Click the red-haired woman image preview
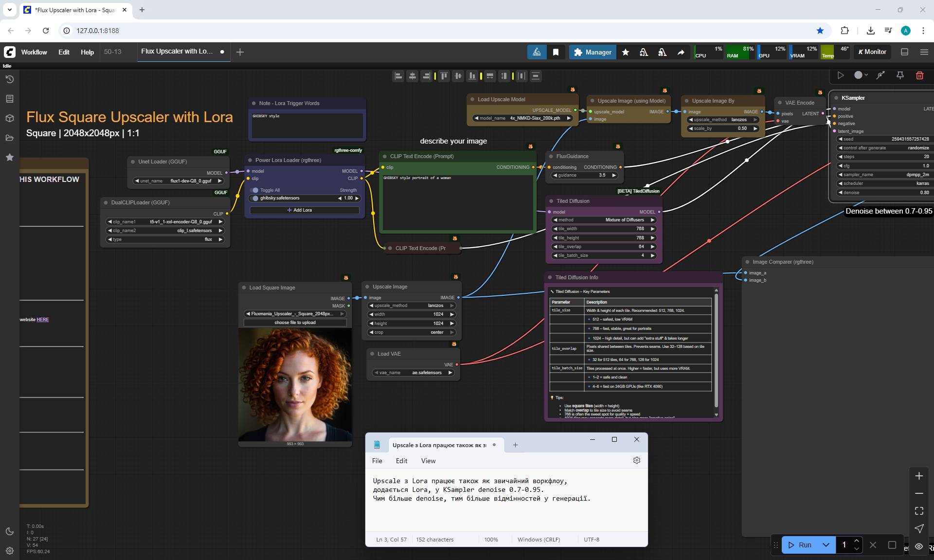This screenshot has height=560, width=934. (295, 384)
